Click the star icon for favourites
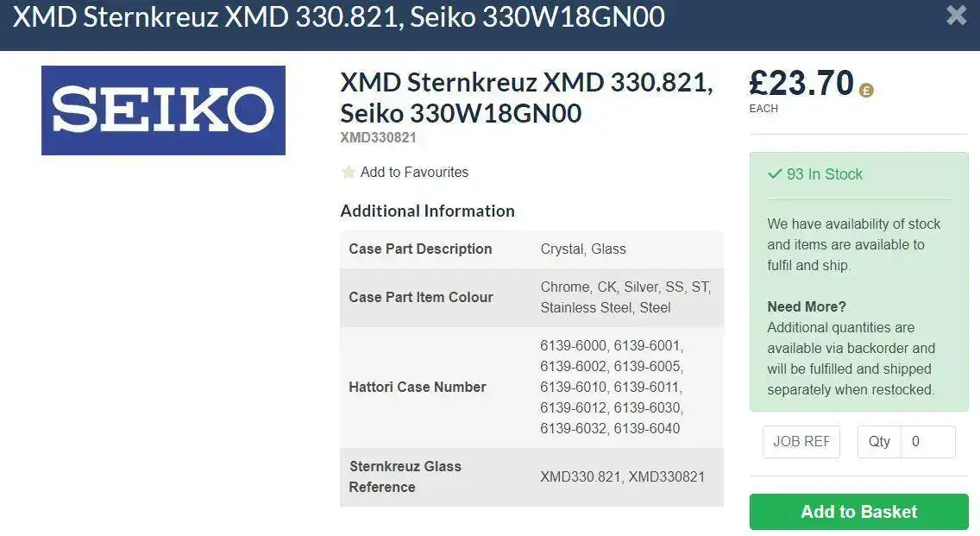Viewport: 980px width, 536px height. coord(349,172)
